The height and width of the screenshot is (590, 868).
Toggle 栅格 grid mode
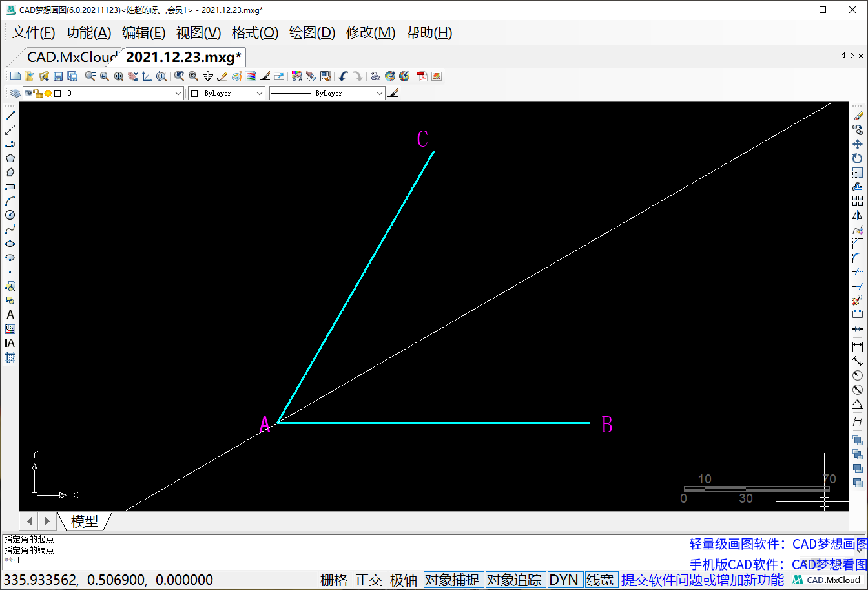[334, 580]
